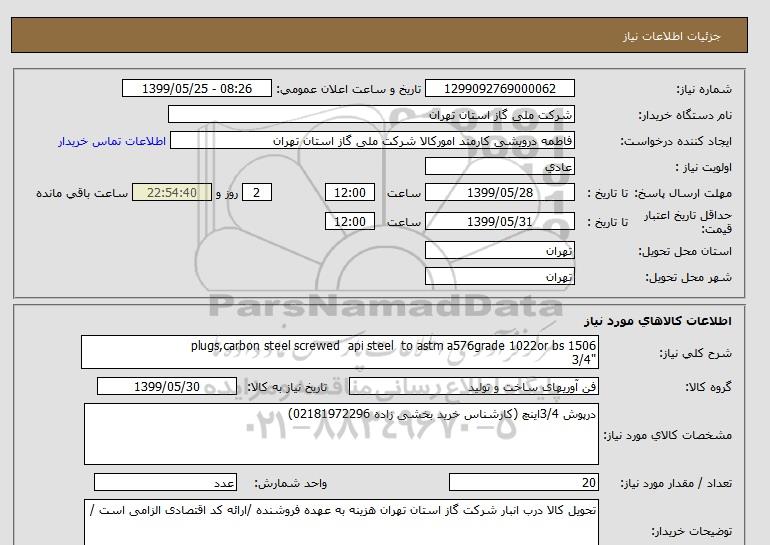
Task: Click the section heading اطلاعات کالاهای مورد نیاز
Action: pyautogui.click(x=658, y=321)
